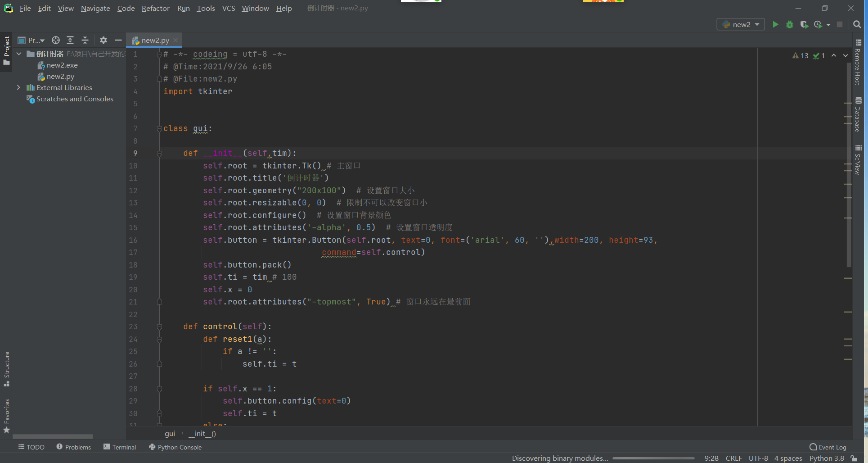Open the profiler run icon
The image size is (868, 463).
click(818, 24)
